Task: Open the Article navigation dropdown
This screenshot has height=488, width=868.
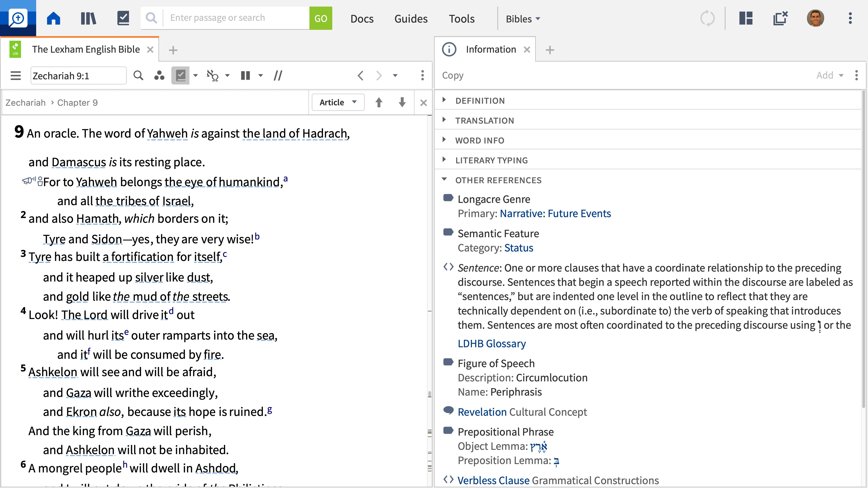Action: tap(338, 102)
